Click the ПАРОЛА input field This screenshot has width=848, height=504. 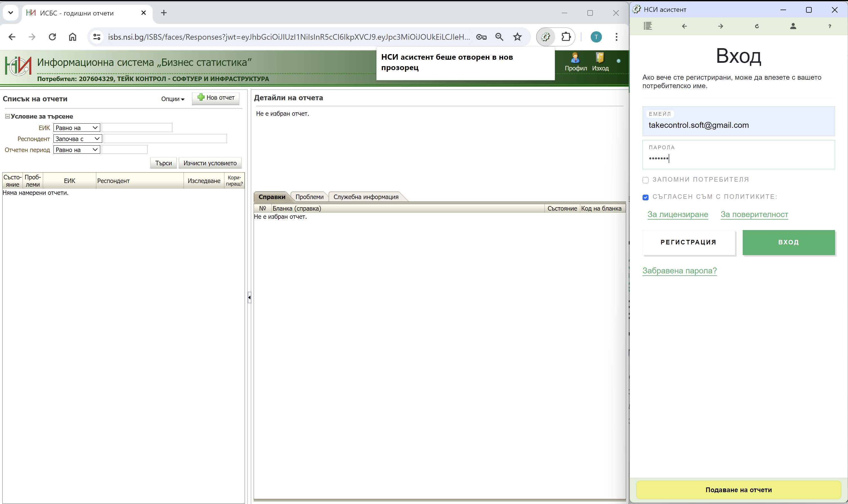click(x=738, y=155)
